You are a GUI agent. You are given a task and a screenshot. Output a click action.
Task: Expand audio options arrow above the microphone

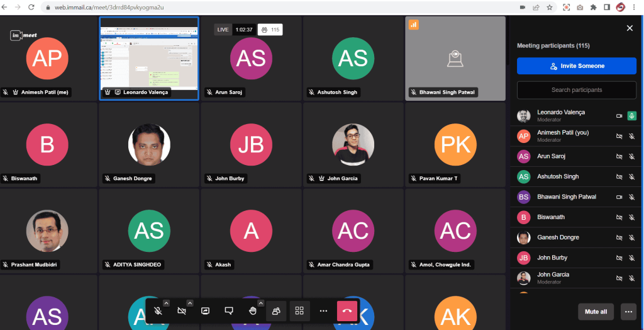(166, 303)
